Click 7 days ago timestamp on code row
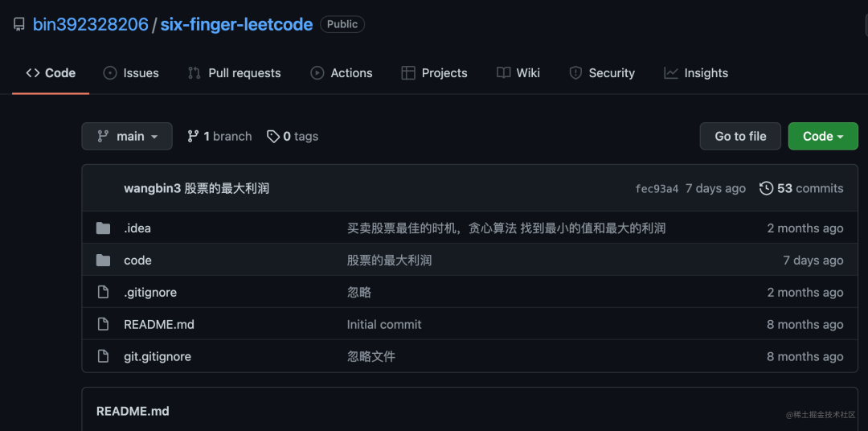 813,261
